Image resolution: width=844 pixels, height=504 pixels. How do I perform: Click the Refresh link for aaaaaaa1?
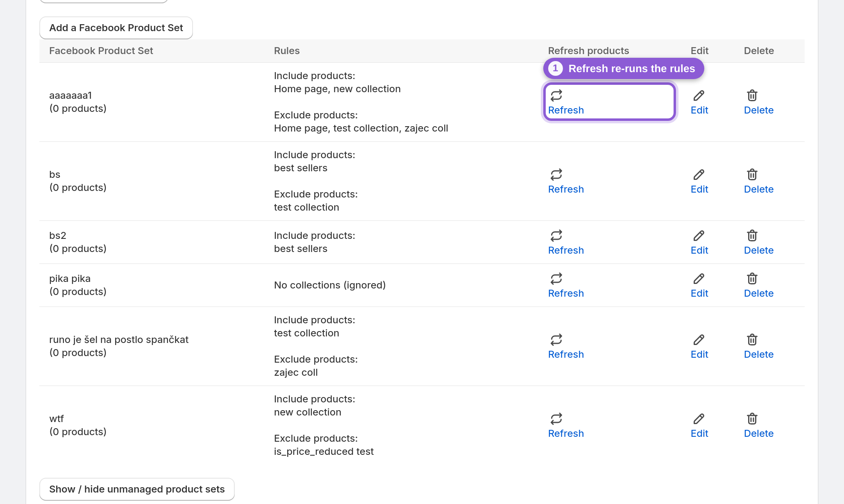pyautogui.click(x=566, y=110)
